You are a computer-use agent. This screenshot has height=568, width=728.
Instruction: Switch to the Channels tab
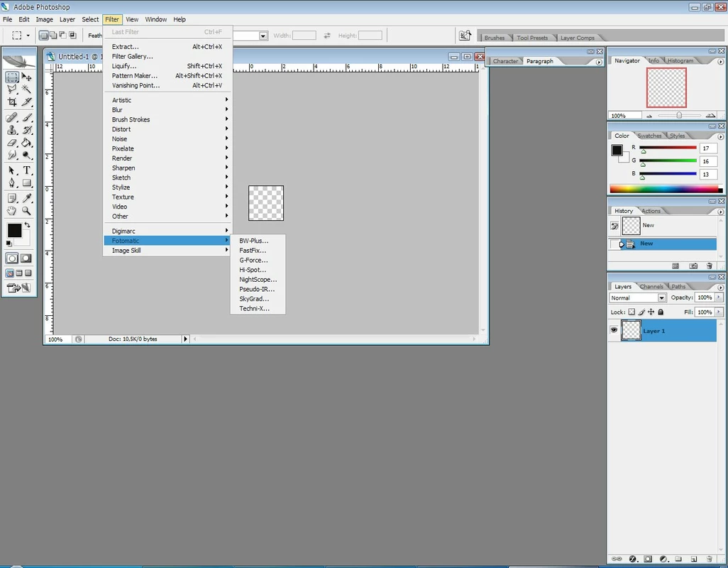(x=651, y=287)
